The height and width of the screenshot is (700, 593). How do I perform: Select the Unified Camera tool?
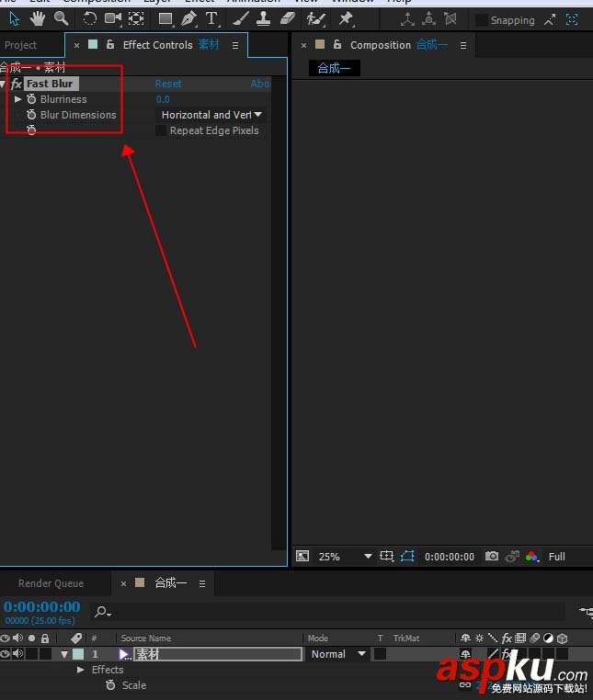[112, 18]
